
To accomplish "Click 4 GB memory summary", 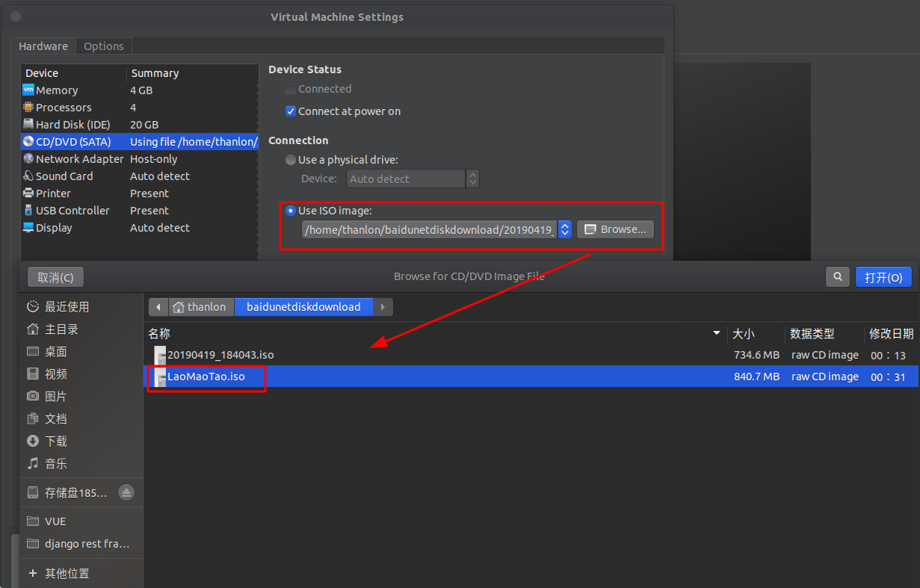I will coord(141,90).
